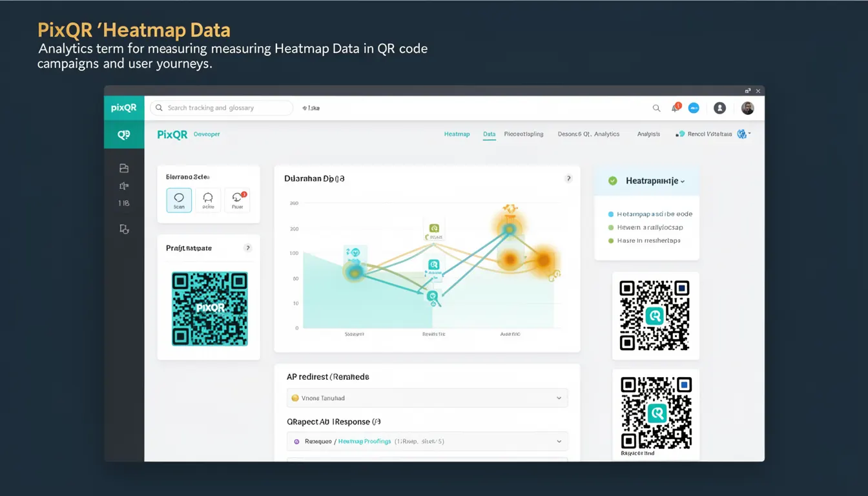Open the folder icon in the left sidebar
Viewport: 868px width, 496px height.
124,168
